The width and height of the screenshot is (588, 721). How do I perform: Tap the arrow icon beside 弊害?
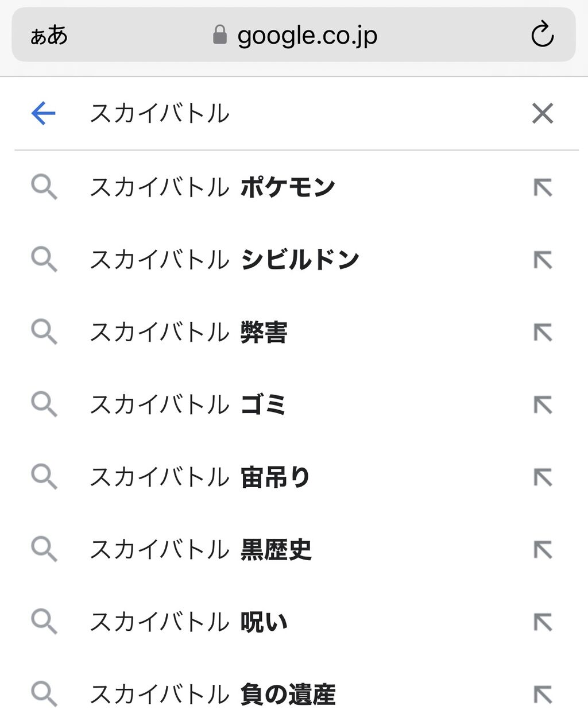(542, 332)
